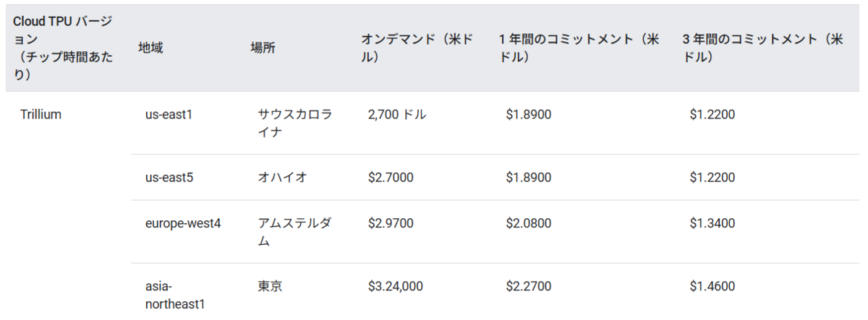This screenshot has height=320, width=868.
Task: Click the asia-northeast1 region cell
Action: click(175, 295)
